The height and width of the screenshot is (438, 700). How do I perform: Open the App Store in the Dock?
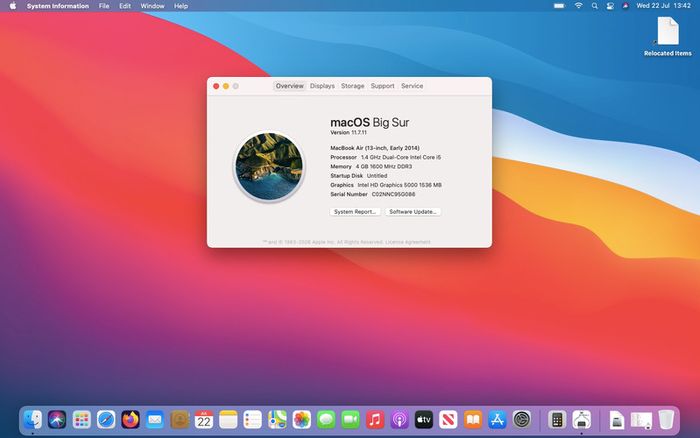click(497, 420)
